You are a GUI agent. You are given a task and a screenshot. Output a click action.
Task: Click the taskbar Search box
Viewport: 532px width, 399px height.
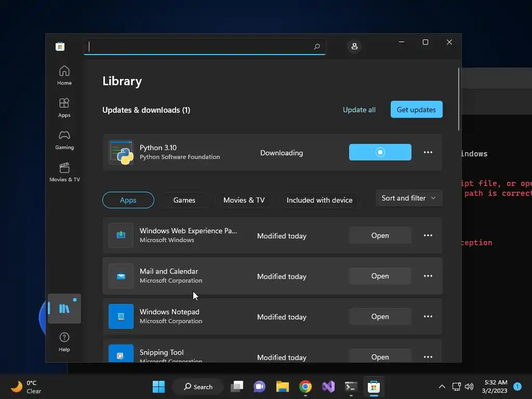(x=198, y=387)
